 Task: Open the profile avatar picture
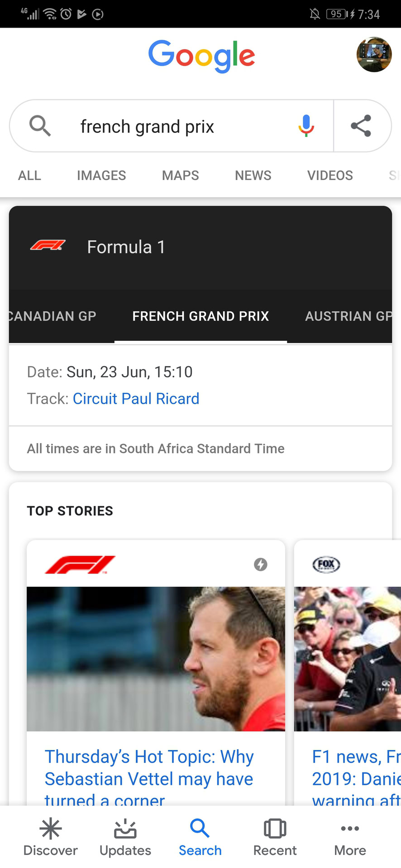pos(374,55)
